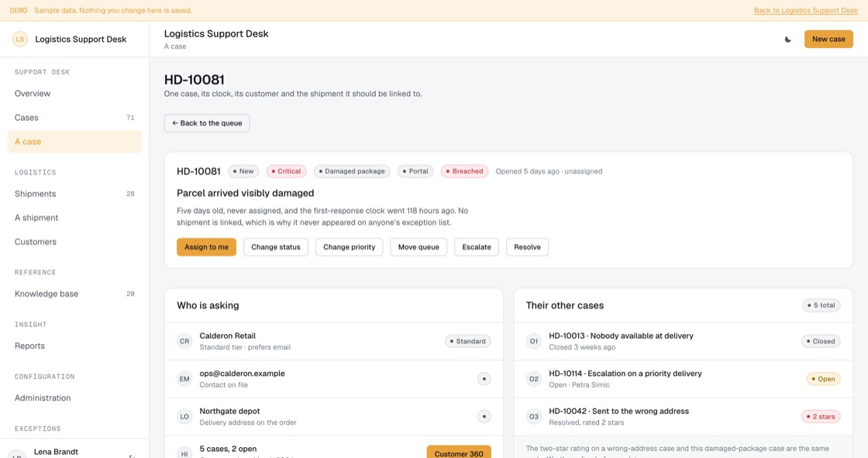Click the Standard tier badge for Calderon Retail
The height and width of the screenshot is (458, 868).
pyautogui.click(x=468, y=341)
